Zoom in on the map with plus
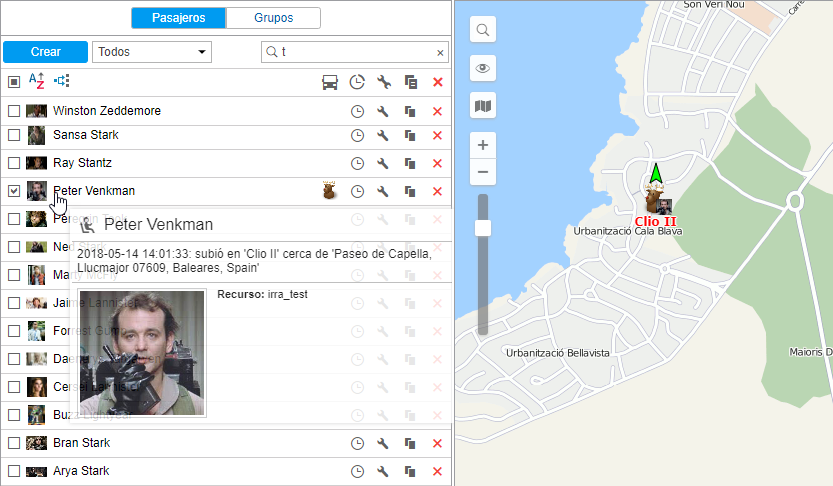 point(483,145)
